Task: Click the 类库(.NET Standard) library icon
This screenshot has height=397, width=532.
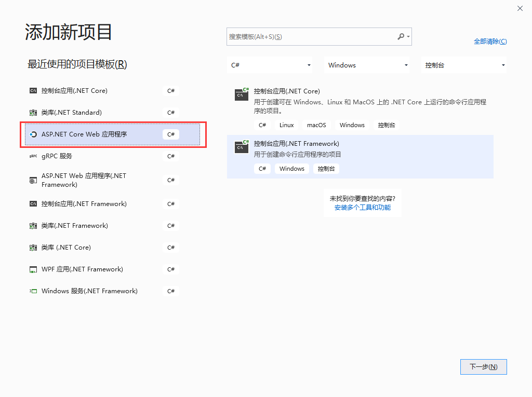Action: [x=33, y=113]
